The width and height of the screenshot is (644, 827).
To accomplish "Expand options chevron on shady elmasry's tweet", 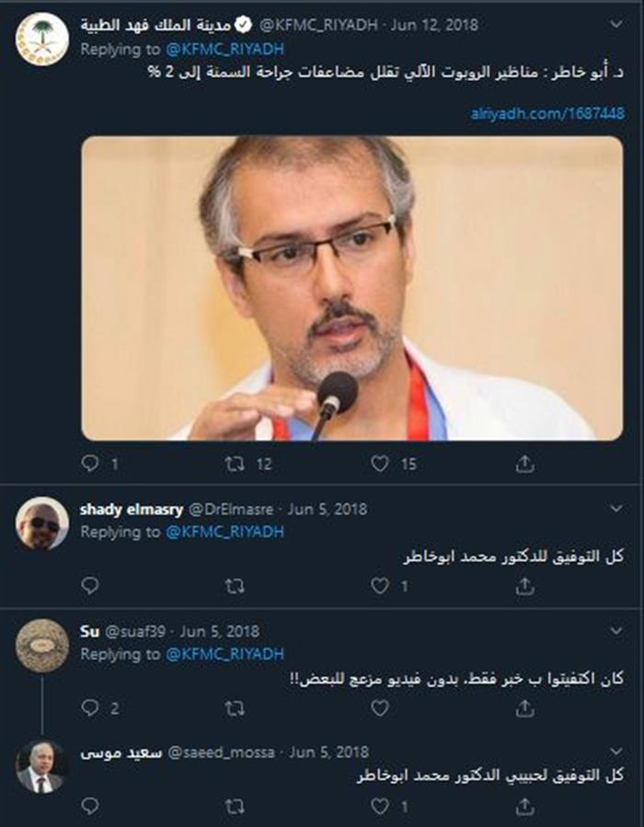I will pyautogui.click(x=616, y=508).
